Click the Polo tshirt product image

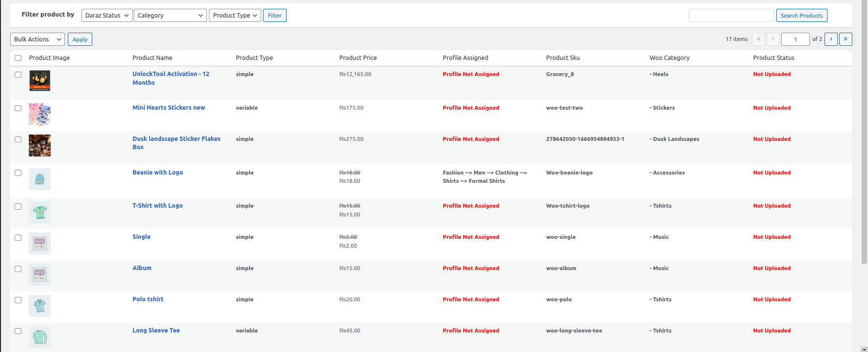40,306
